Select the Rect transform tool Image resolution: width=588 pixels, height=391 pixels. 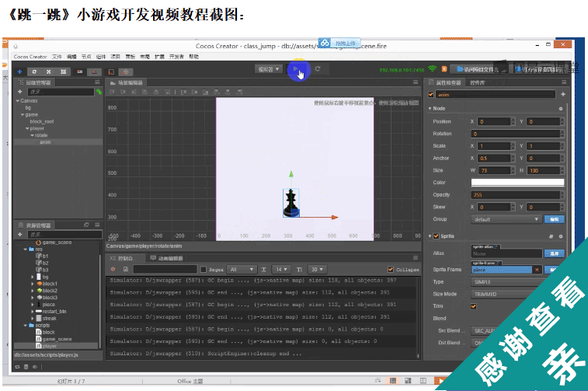coord(64,72)
